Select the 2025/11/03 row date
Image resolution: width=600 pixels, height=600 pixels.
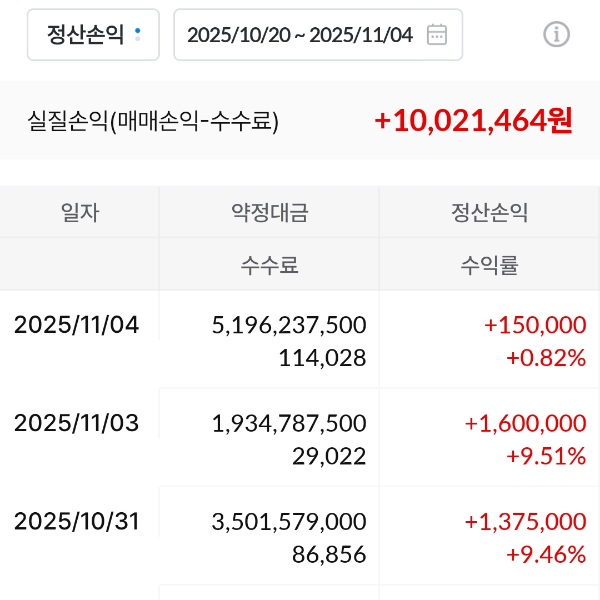pos(77,422)
